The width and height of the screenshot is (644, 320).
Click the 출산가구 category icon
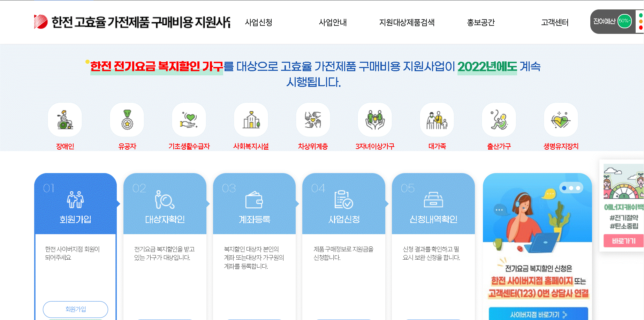point(499,119)
